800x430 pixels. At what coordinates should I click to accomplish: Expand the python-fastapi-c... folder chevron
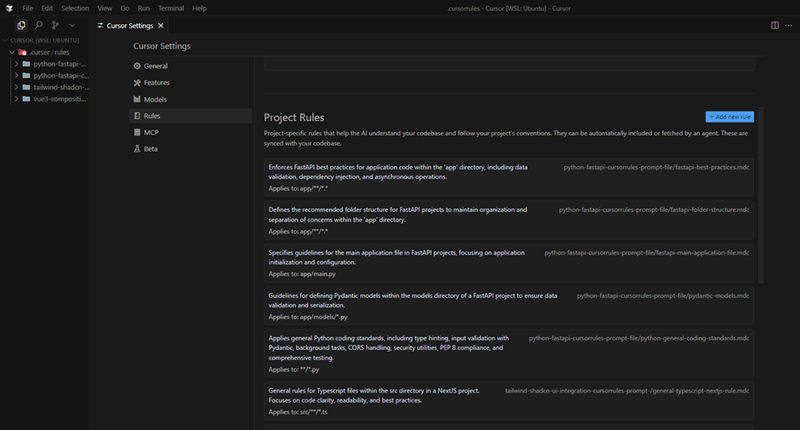pos(16,75)
